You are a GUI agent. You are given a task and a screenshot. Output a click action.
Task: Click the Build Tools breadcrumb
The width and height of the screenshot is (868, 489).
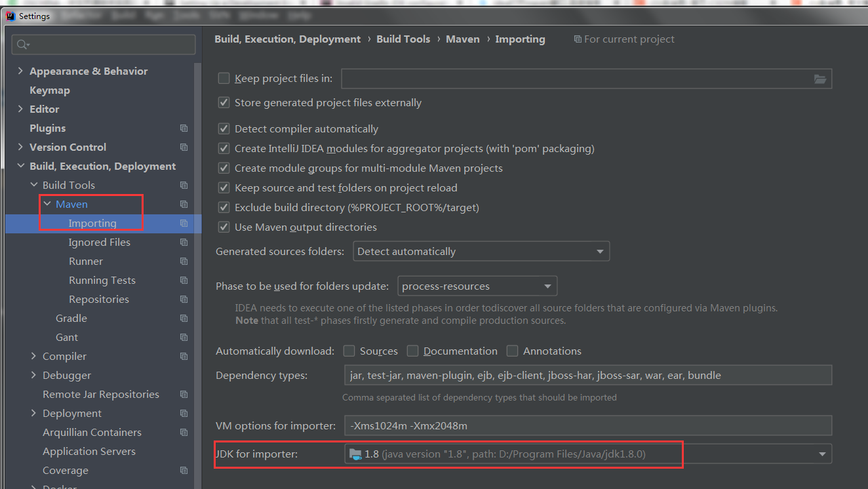point(403,39)
